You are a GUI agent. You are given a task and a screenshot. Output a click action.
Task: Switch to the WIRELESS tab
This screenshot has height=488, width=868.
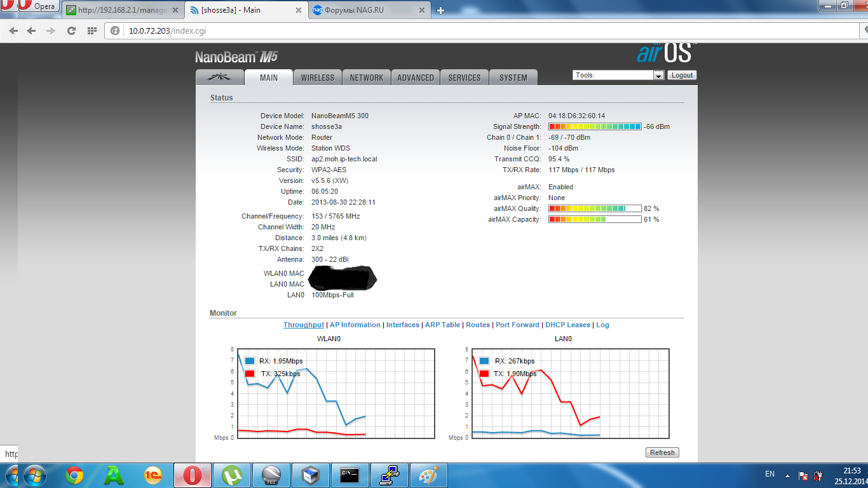tap(318, 78)
